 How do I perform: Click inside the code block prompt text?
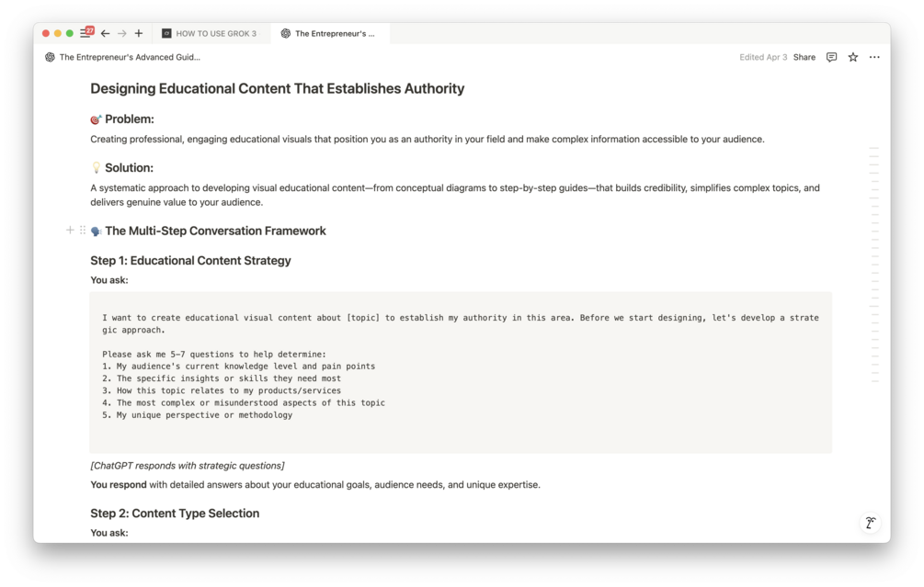point(461,372)
